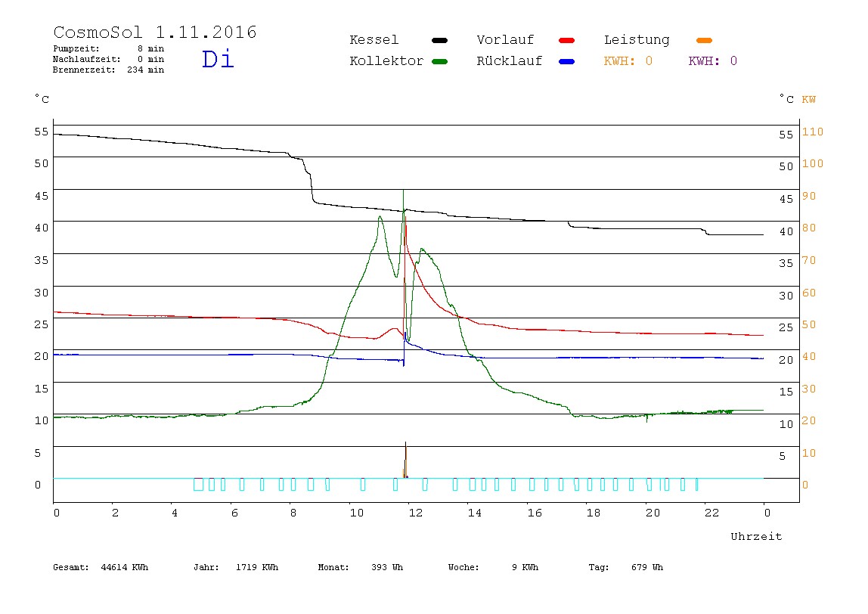The height and width of the screenshot is (614, 868).
Task: Click the red Vorlauf legend swatch
Action: [x=567, y=40]
